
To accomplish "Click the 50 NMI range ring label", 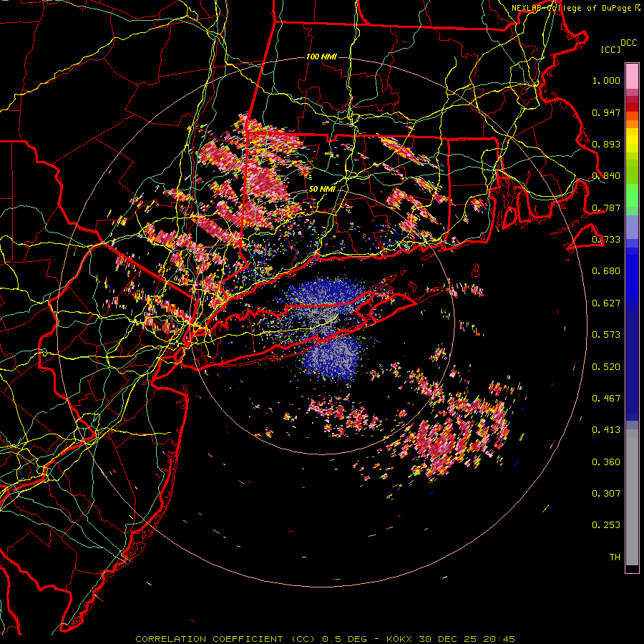I will click(322, 190).
